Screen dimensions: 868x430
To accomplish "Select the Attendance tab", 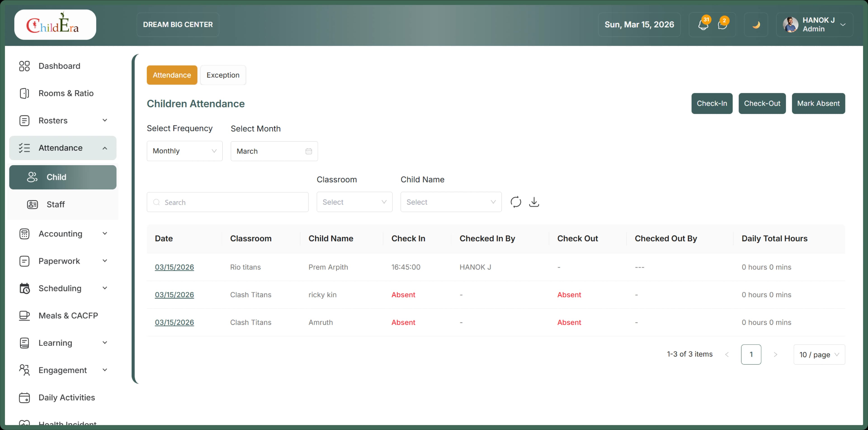I will [172, 75].
